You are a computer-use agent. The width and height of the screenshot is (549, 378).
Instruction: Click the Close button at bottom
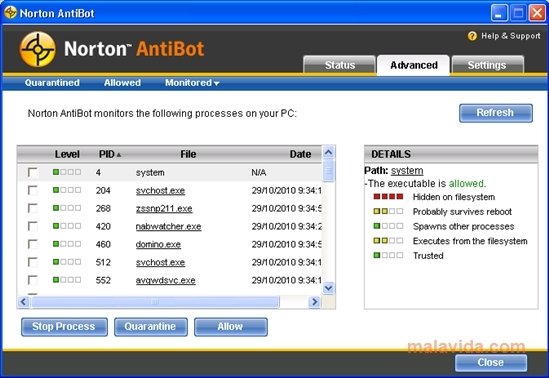491,362
